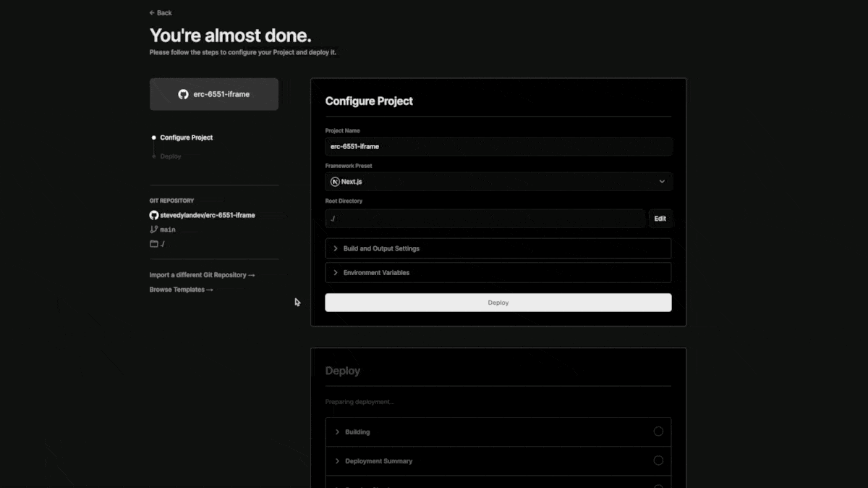Click the Root Directory path field
Screen dimensions: 868x488
485,219
